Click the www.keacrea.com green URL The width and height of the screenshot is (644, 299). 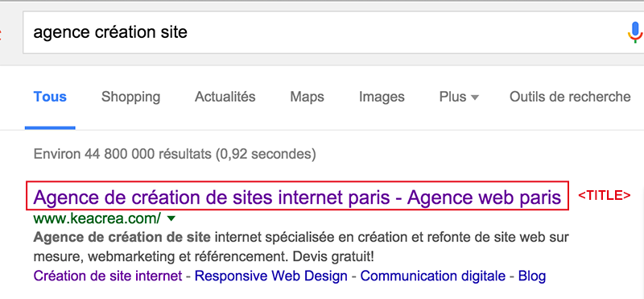click(97, 218)
